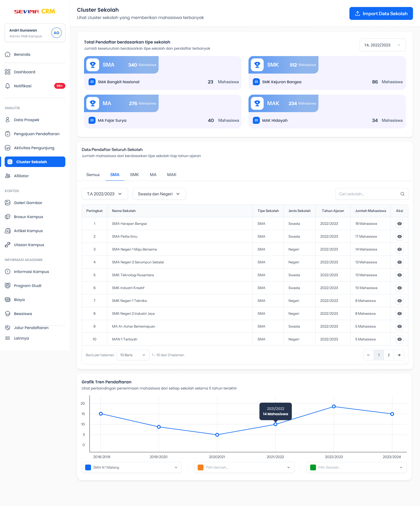This screenshot has width=420, height=506.
Task: Click the Dashboard grid icon
Action: point(8,72)
